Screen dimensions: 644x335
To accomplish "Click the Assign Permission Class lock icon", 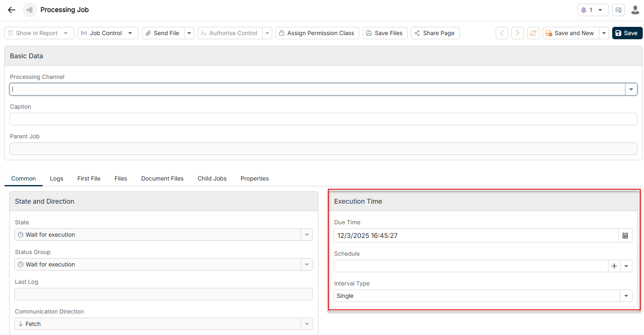I will (282, 33).
